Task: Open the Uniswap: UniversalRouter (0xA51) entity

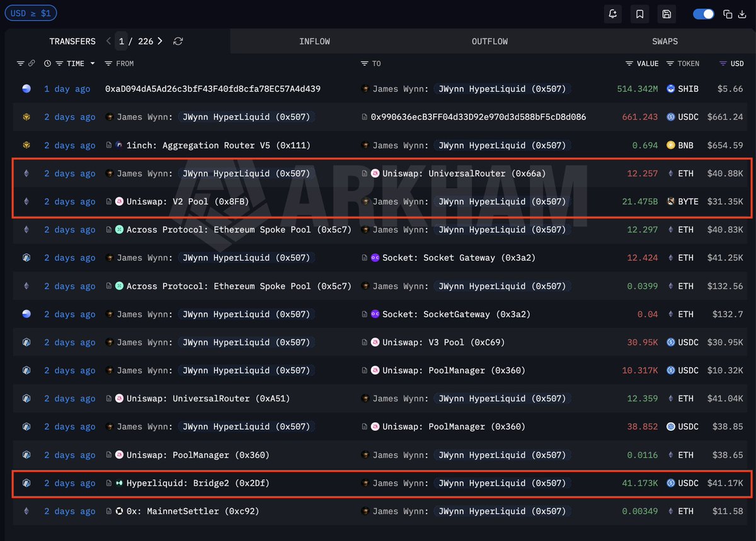Action: pyautogui.click(x=209, y=399)
